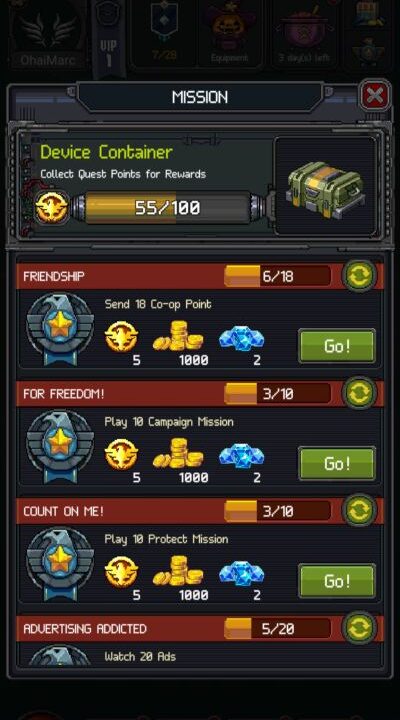The image size is (400, 720).
Task: Click Go! for Send 18 Co-op Point
Action: coord(337,346)
